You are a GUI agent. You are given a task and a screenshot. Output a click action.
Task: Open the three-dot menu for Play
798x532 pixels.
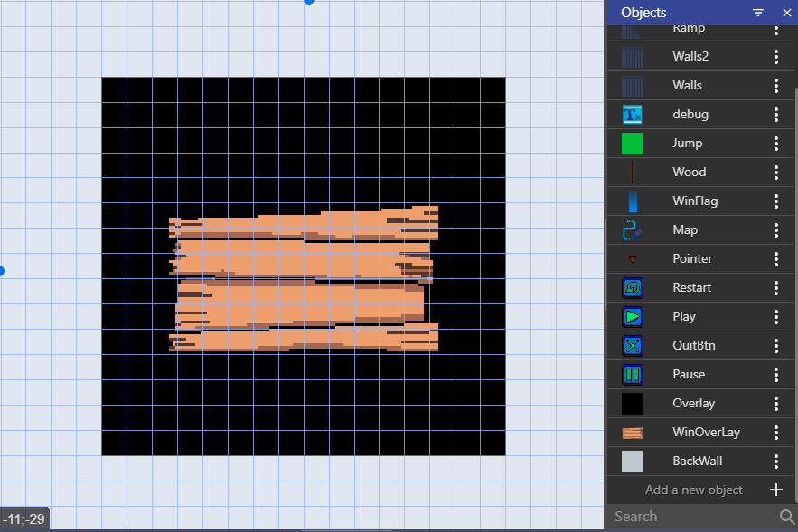pos(776,317)
